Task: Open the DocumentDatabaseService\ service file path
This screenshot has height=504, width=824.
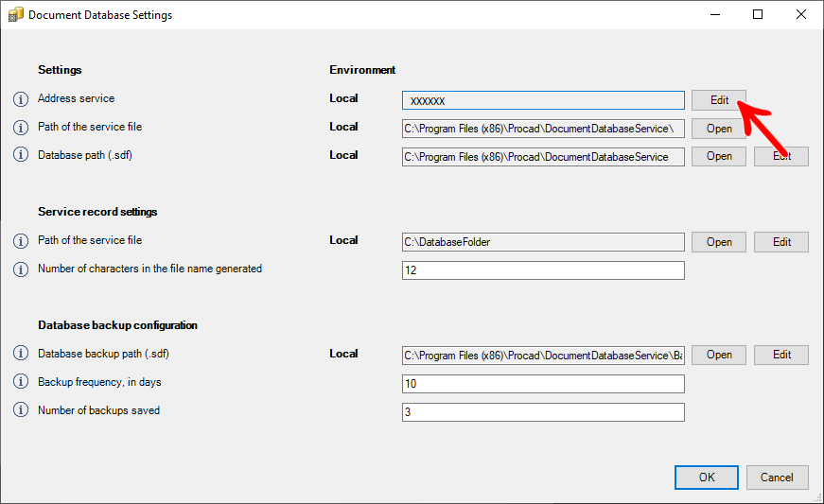Action: 718,128
